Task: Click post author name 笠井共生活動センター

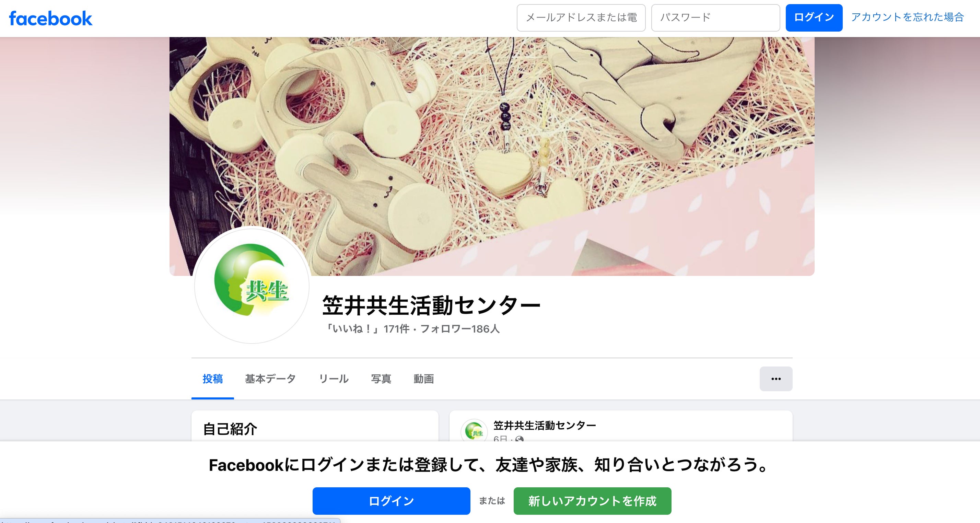Action: 545,425
